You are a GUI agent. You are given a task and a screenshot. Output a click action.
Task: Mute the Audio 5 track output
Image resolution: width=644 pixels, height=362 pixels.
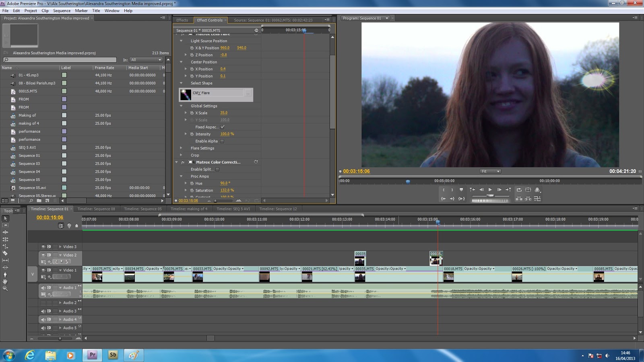(x=43, y=328)
